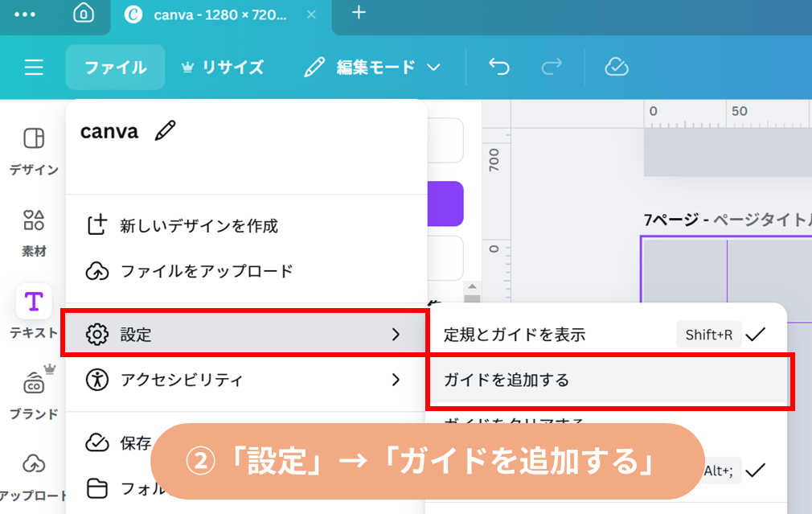812x514 pixels.
Task: Click the pencil icon to rename canva
Action: coord(165,130)
